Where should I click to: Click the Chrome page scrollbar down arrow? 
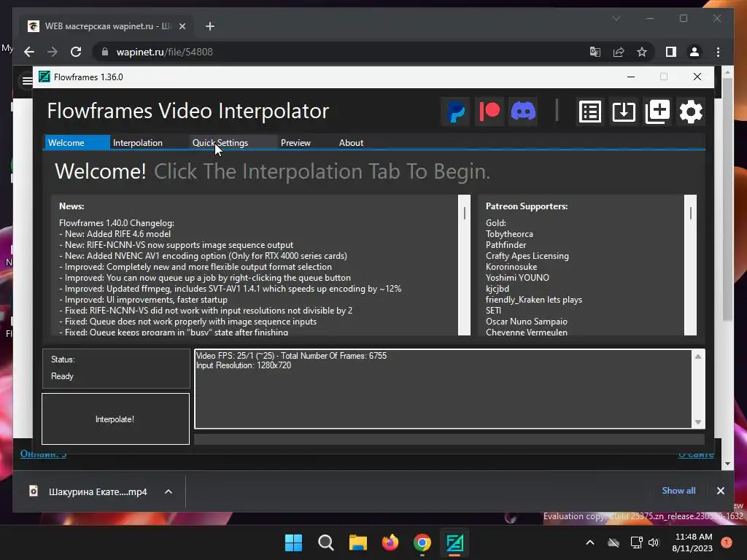727,463
